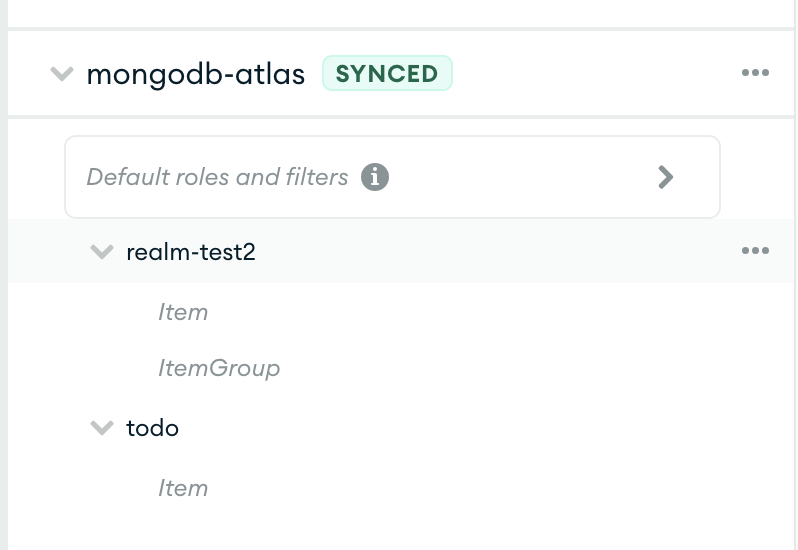798x550 pixels.
Task: Open the Item collection under realm-test2
Action: pyautogui.click(x=183, y=312)
